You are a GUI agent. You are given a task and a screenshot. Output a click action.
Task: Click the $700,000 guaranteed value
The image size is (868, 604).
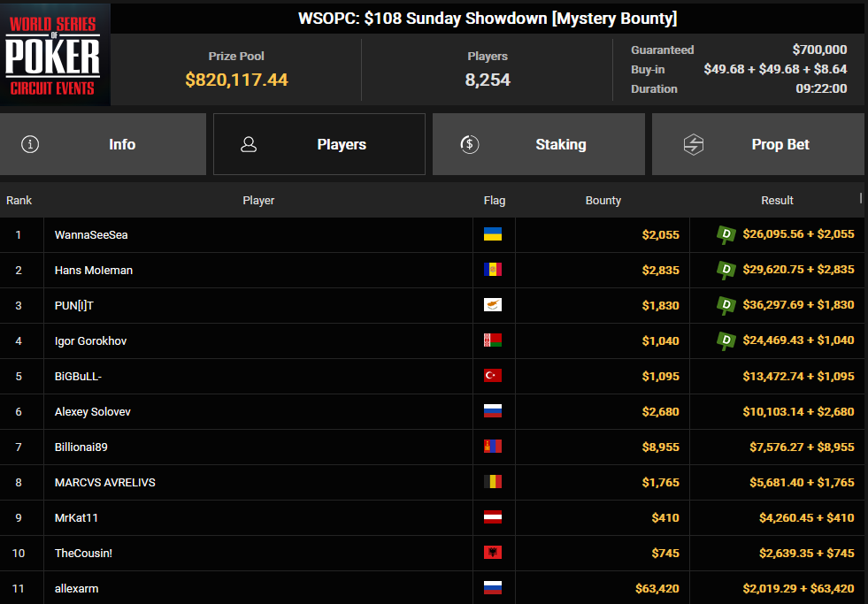[x=819, y=50]
